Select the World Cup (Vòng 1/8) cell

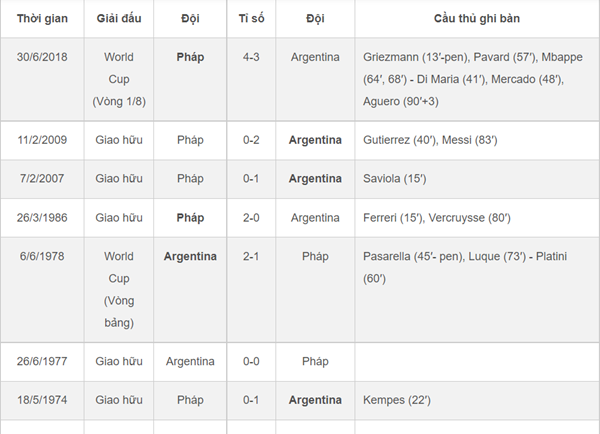pyautogui.click(x=118, y=79)
